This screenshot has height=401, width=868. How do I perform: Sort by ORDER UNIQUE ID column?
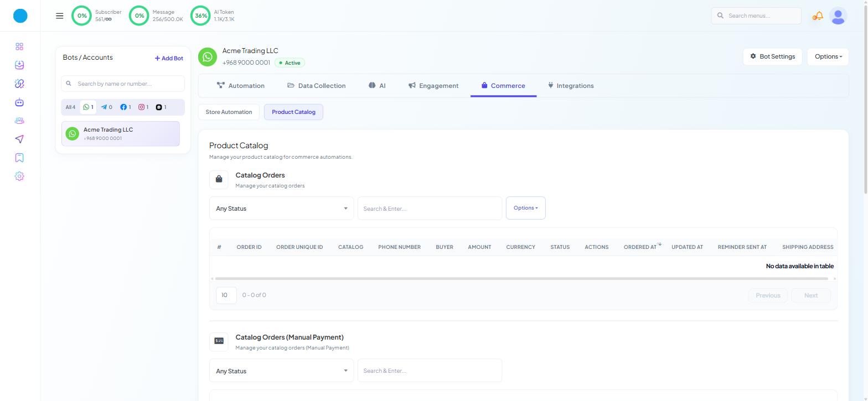point(299,247)
